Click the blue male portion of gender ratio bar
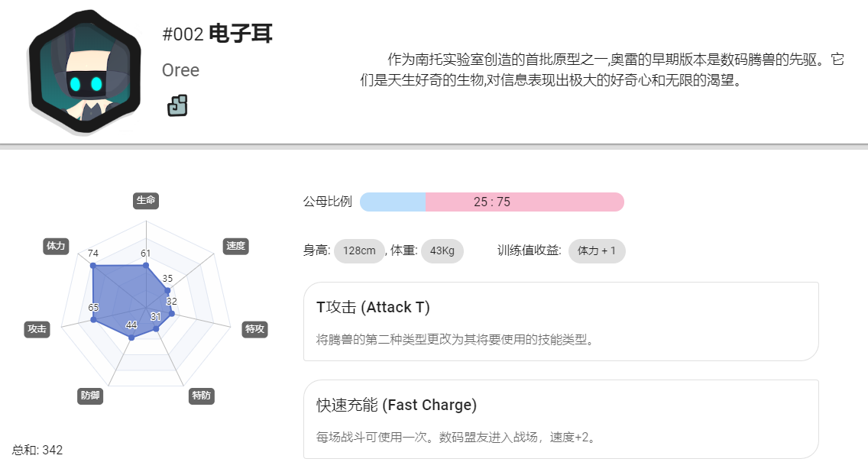 click(x=393, y=202)
